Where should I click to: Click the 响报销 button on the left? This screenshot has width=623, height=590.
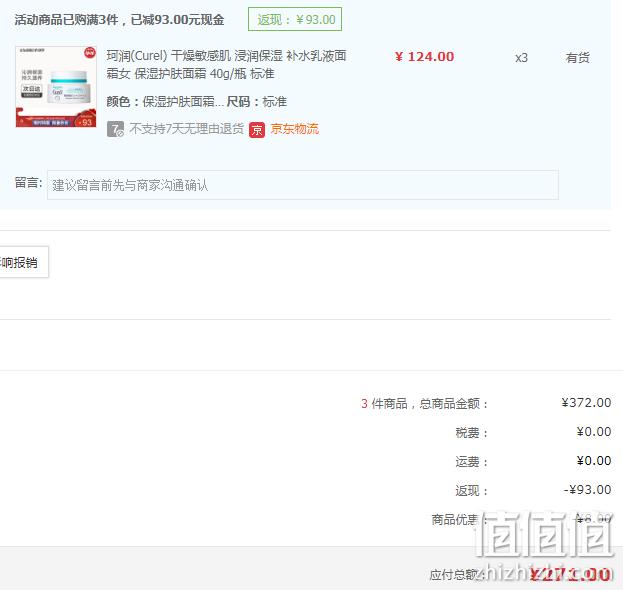[23, 262]
